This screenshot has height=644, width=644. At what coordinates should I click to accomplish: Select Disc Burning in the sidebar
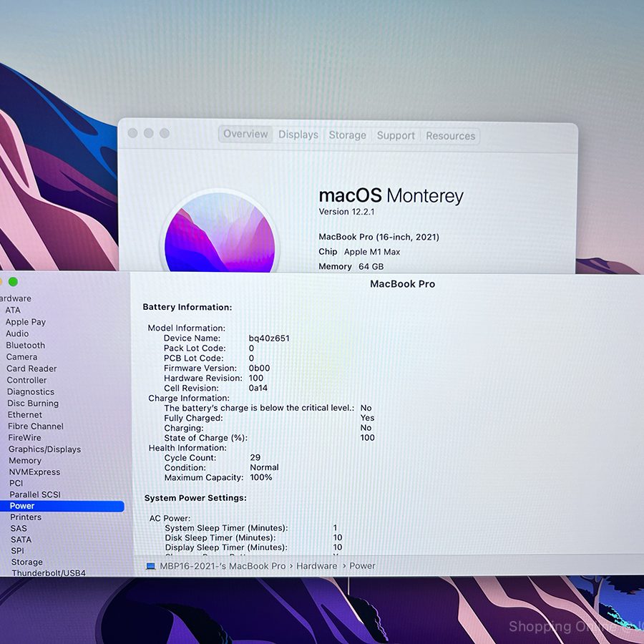tap(33, 404)
